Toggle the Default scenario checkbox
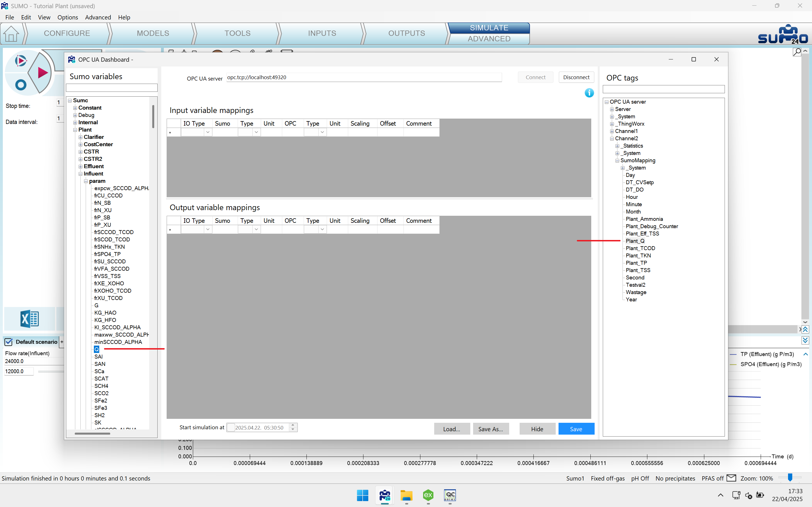 (9, 342)
